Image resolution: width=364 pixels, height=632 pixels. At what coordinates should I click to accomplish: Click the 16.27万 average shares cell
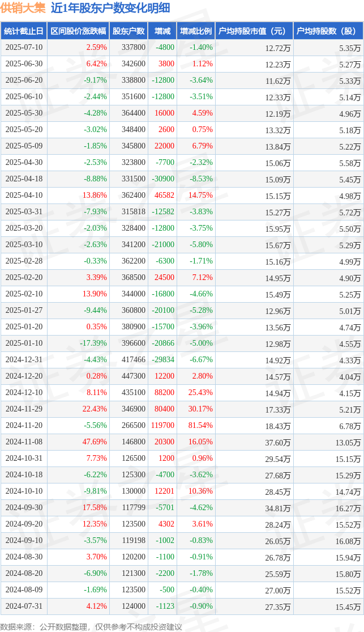(x=348, y=508)
